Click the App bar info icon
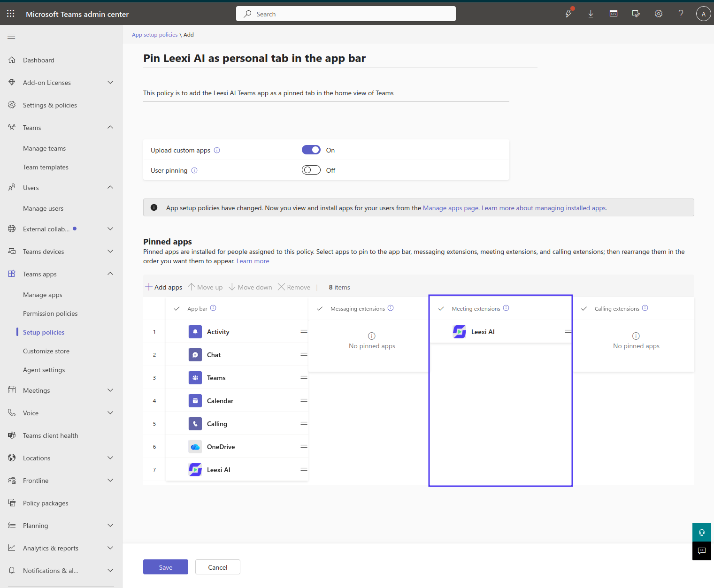Image resolution: width=714 pixels, height=588 pixels. tap(213, 308)
